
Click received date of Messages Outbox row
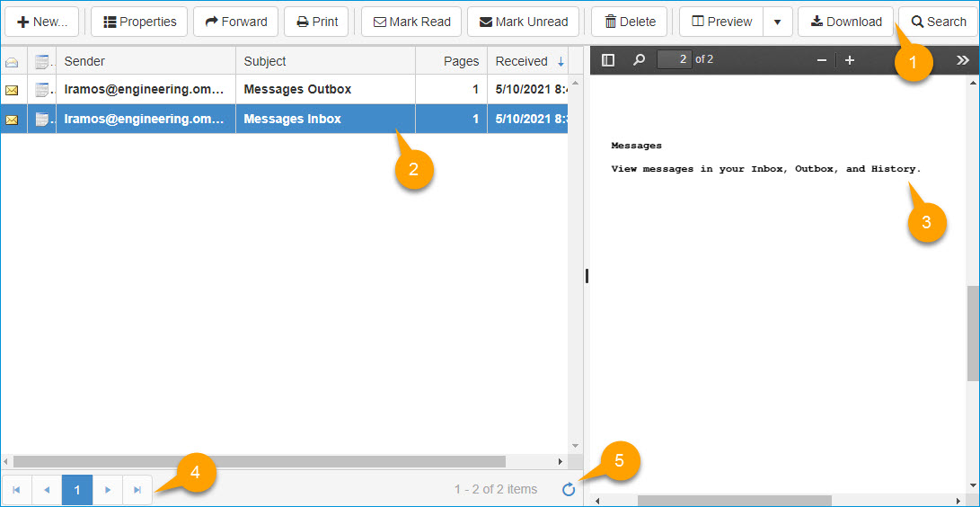(528, 89)
